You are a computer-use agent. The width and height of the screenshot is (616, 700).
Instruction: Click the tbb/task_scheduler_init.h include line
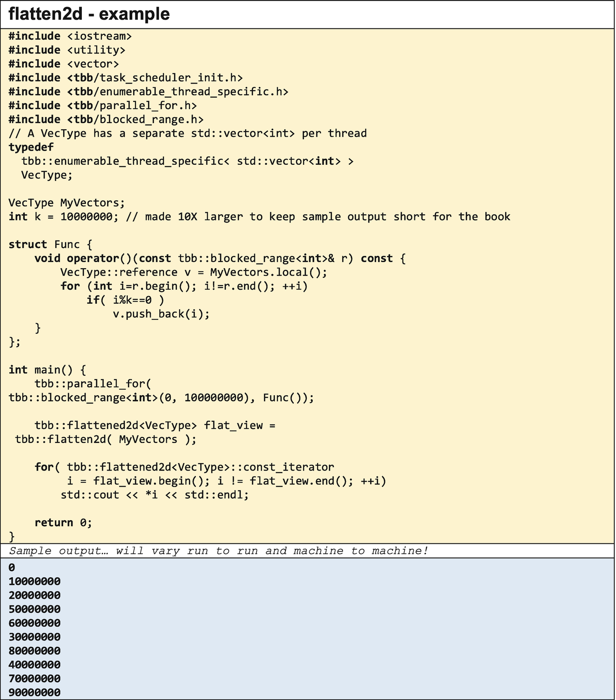126,78
